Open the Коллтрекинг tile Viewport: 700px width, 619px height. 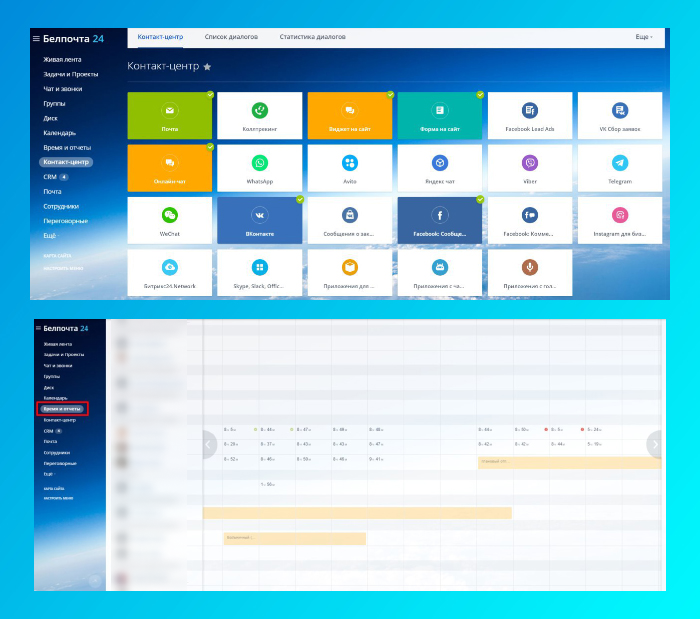[259, 116]
